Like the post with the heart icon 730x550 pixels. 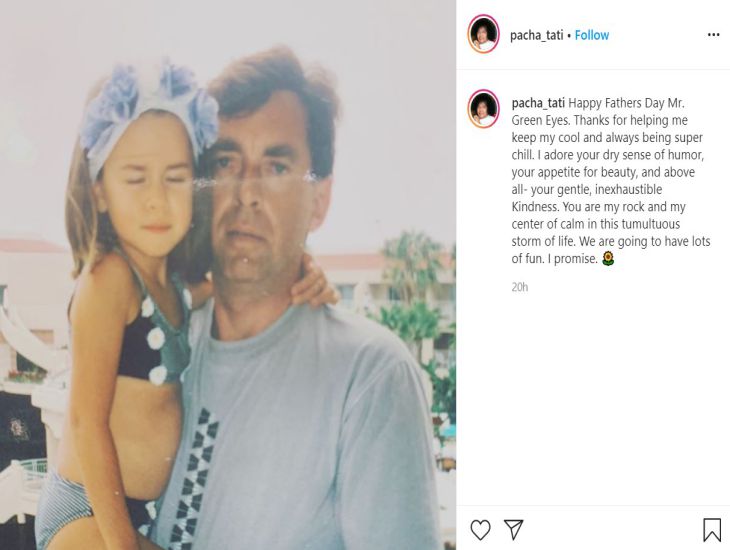coord(480,530)
